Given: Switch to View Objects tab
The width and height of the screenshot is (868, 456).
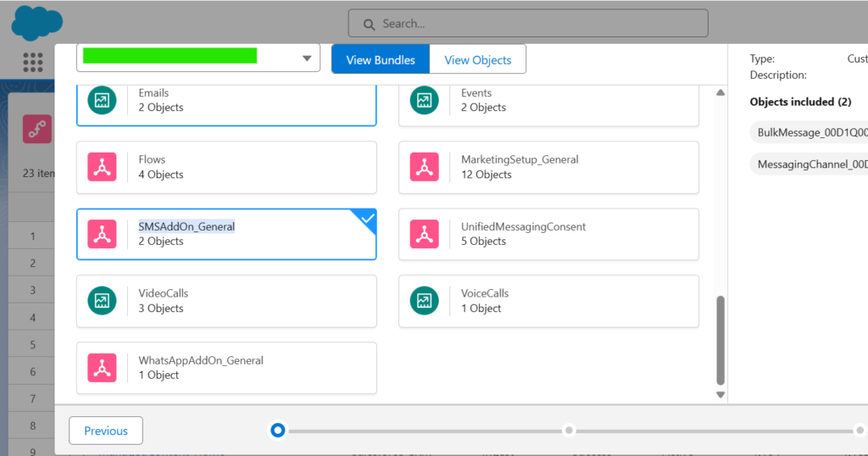Looking at the screenshot, I should [x=478, y=59].
